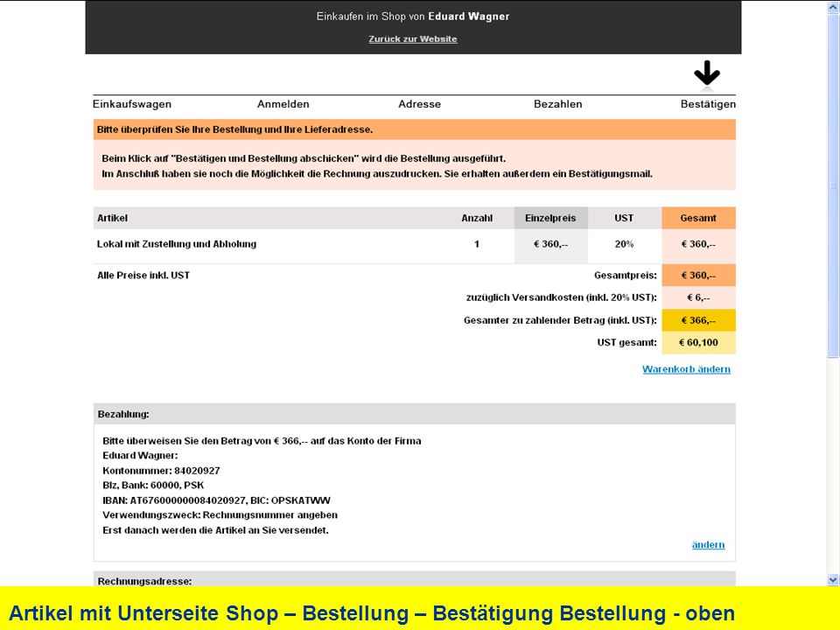Click the total amount '€ 366,--' cell
The width and height of the screenshot is (840, 630).
coord(698,320)
